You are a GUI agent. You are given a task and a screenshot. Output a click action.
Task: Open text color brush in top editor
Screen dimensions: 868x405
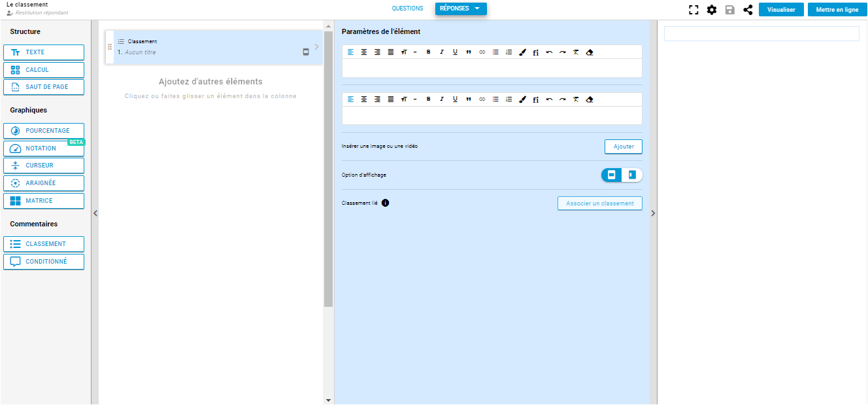click(522, 52)
